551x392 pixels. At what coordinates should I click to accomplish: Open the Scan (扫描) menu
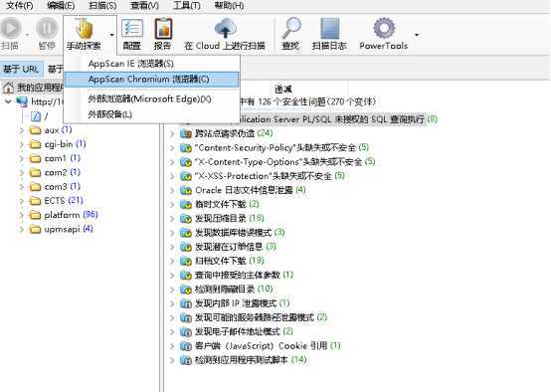102,5
